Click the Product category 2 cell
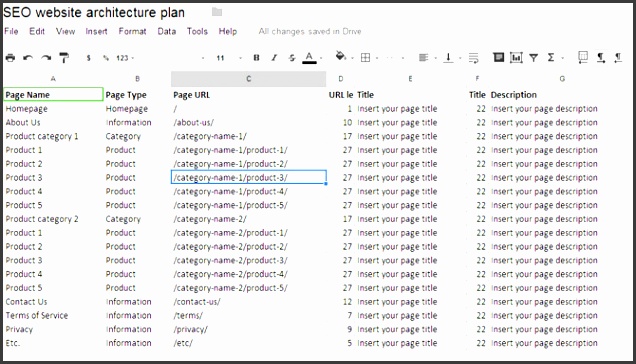Screen dimensions: 636x364 point(53,219)
